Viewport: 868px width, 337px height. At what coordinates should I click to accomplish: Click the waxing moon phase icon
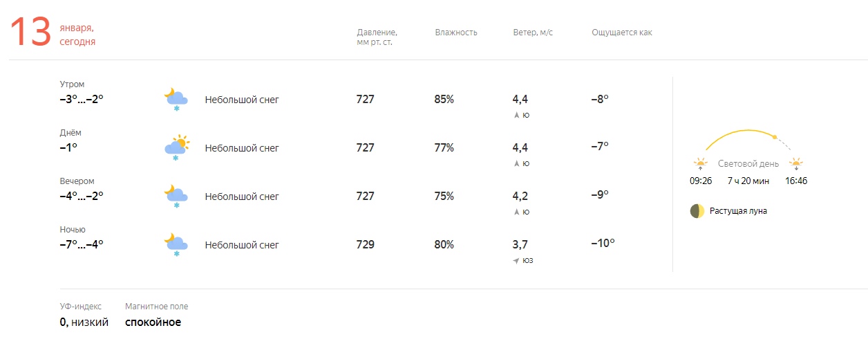click(697, 211)
